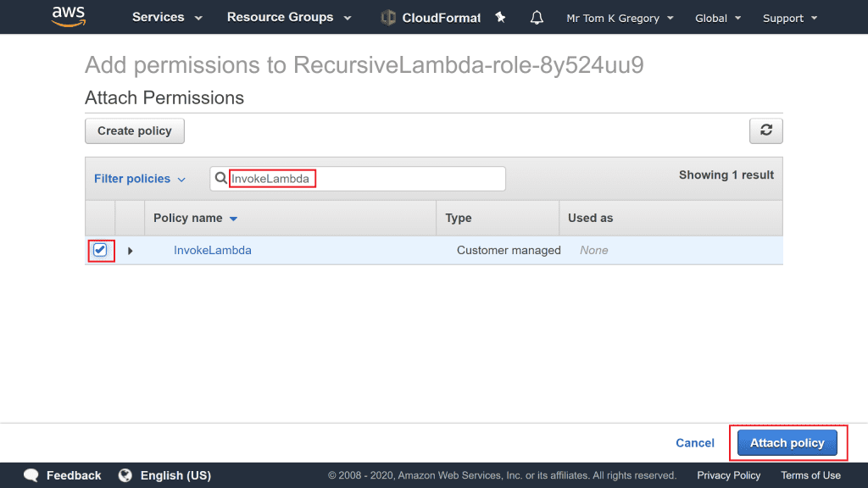The image size is (868, 488).
Task: Uncheck the InvokeLambda policy checkbox
Action: [x=100, y=250]
